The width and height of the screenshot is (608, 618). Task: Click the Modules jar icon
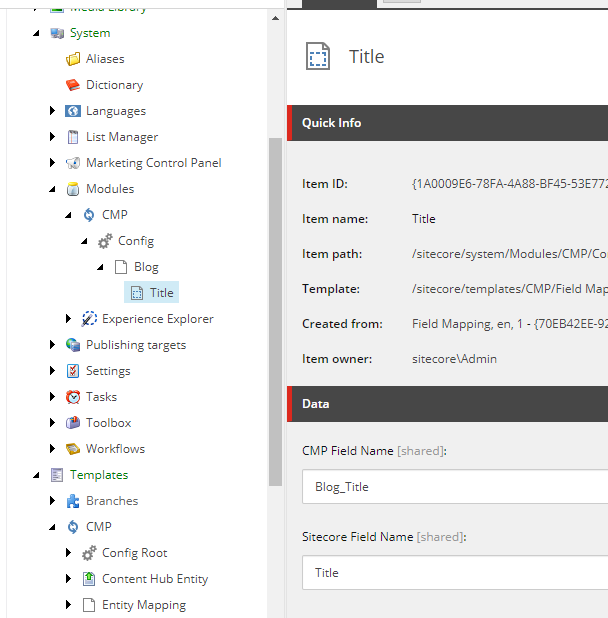[73, 189]
